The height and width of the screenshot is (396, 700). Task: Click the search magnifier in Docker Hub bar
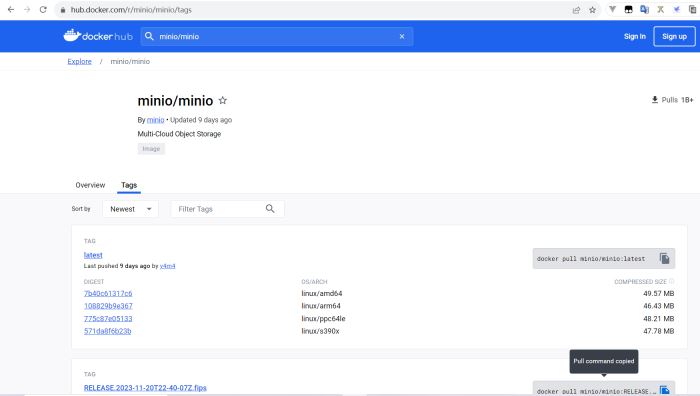[x=149, y=36]
